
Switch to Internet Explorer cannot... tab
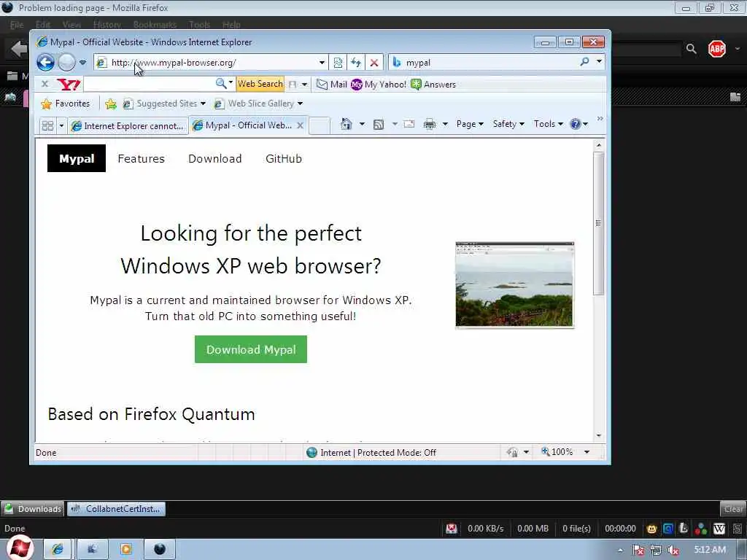tap(127, 126)
